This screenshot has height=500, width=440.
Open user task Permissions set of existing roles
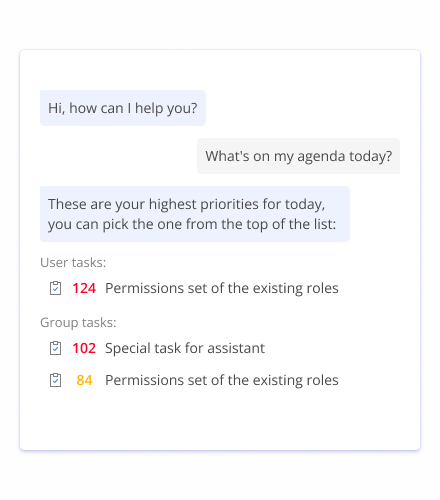pyautogui.click(x=222, y=288)
